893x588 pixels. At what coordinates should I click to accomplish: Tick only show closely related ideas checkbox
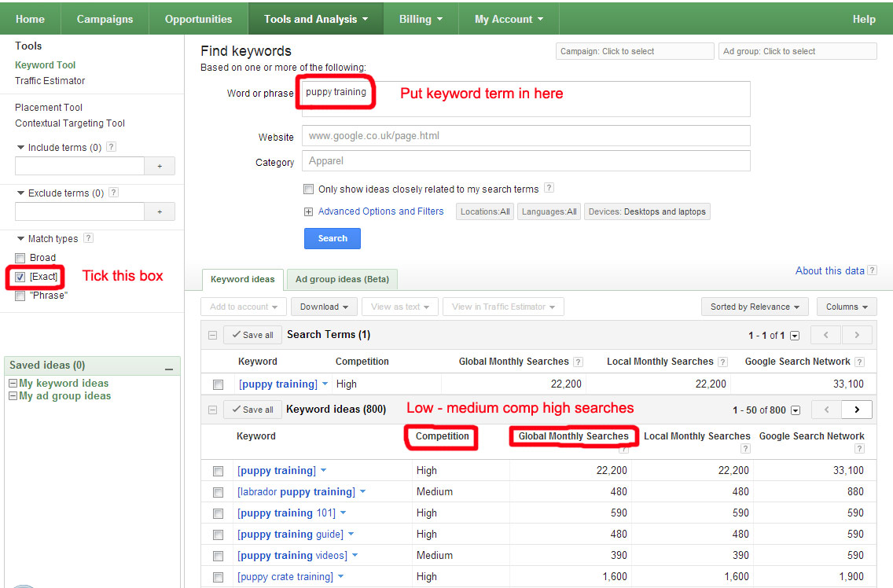pos(309,189)
